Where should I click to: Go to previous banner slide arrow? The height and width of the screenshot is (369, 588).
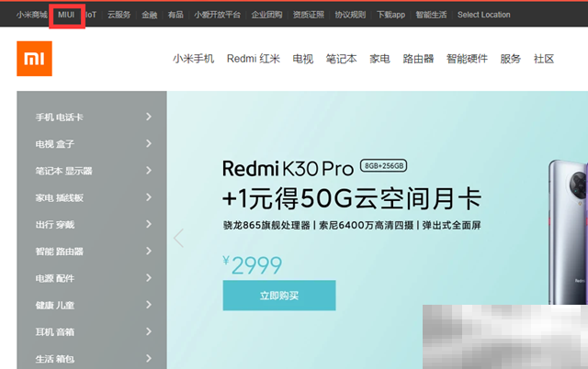click(178, 239)
